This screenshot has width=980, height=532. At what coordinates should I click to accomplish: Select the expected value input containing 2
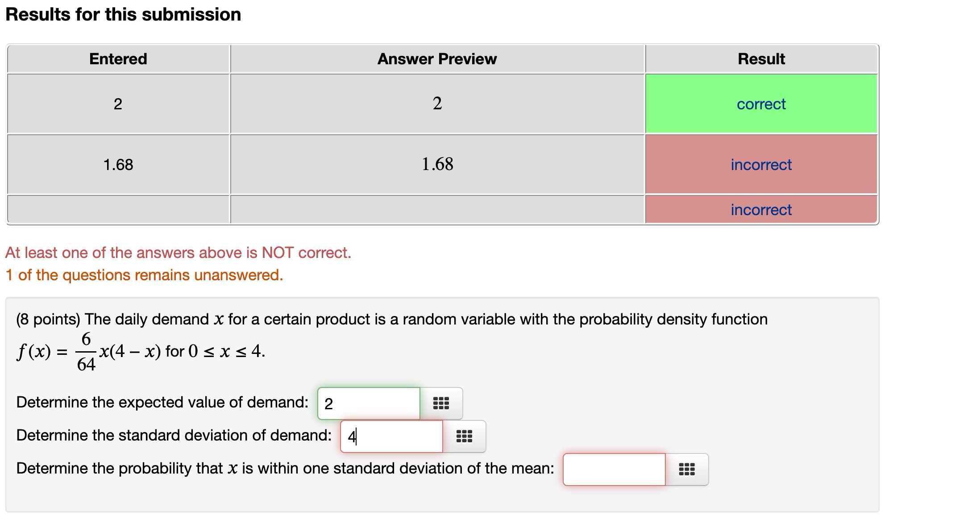368,402
